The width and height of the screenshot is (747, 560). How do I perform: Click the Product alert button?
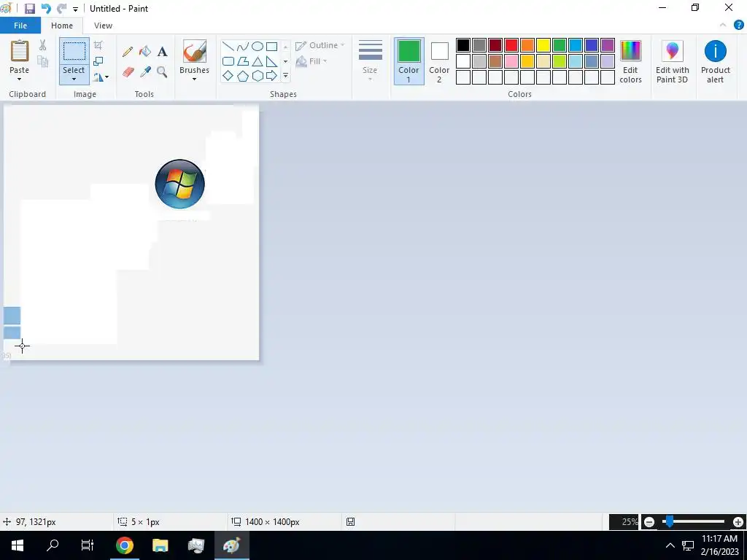pyautogui.click(x=715, y=61)
